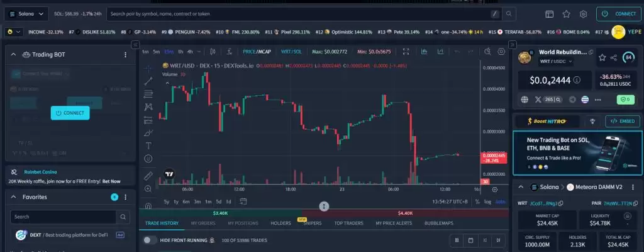
Task: Select the trend line drawing tool
Action: coord(148,81)
